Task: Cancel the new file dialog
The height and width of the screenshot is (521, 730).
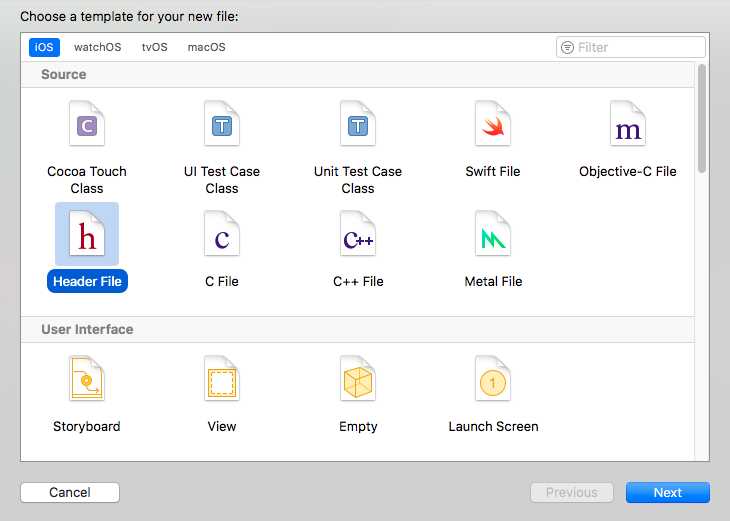Action: (x=70, y=493)
